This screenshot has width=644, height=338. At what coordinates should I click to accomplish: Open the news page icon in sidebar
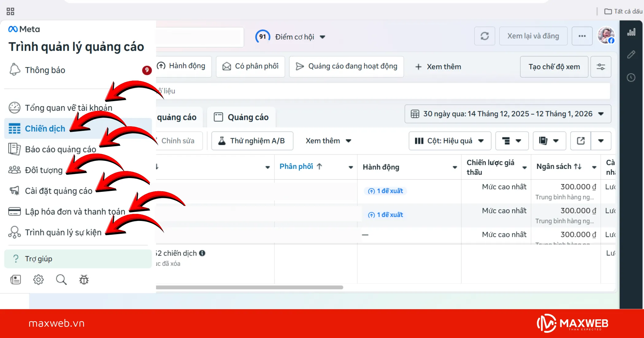coord(16,279)
